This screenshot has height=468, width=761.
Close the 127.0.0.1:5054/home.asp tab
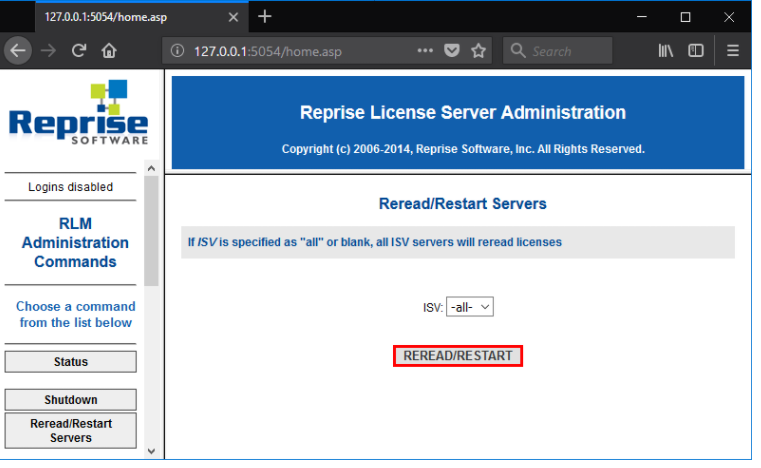(233, 17)
